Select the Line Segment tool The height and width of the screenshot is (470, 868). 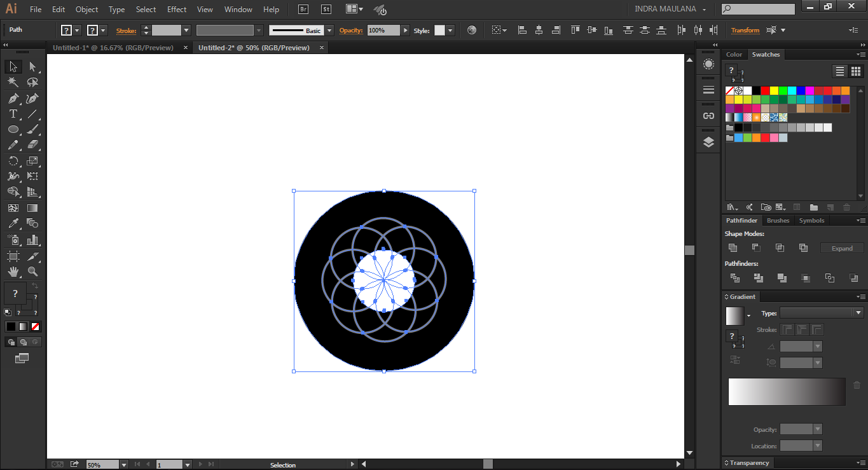pyautogui.click(x=32, y=114)
